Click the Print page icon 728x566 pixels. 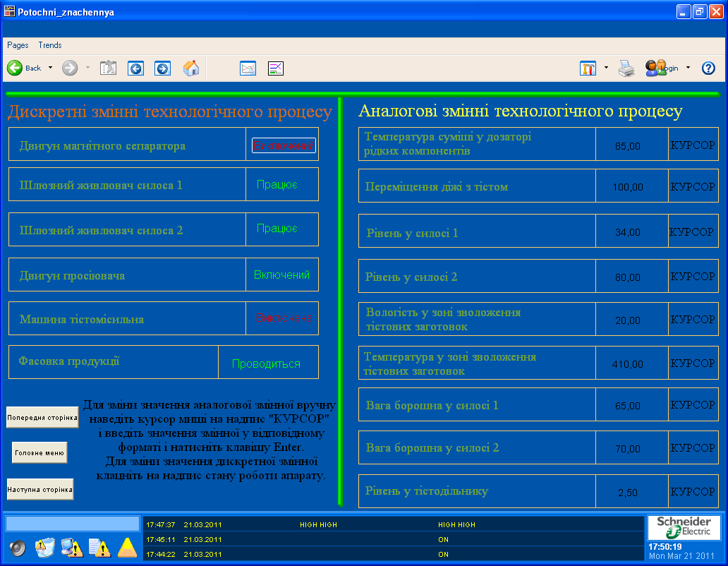(x=626, y=68)
